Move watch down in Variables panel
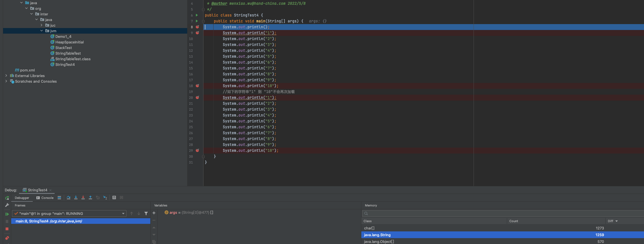Screen dimensions: 644x244 pyautogui.click(x=154, y=235)
